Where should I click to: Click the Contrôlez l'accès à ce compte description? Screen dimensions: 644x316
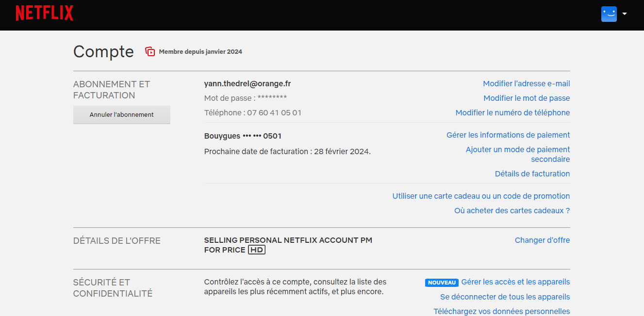point(296,287)
